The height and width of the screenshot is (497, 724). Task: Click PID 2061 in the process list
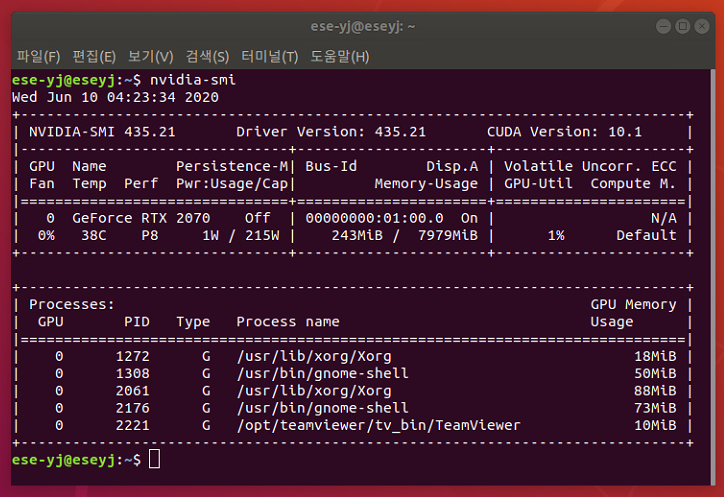pos(133,391)
